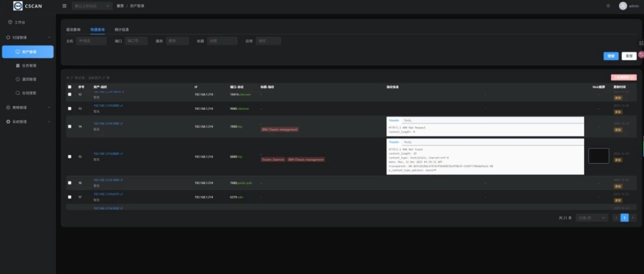
Task: Click the 更新 button in row 13
Action: (618, 112)
